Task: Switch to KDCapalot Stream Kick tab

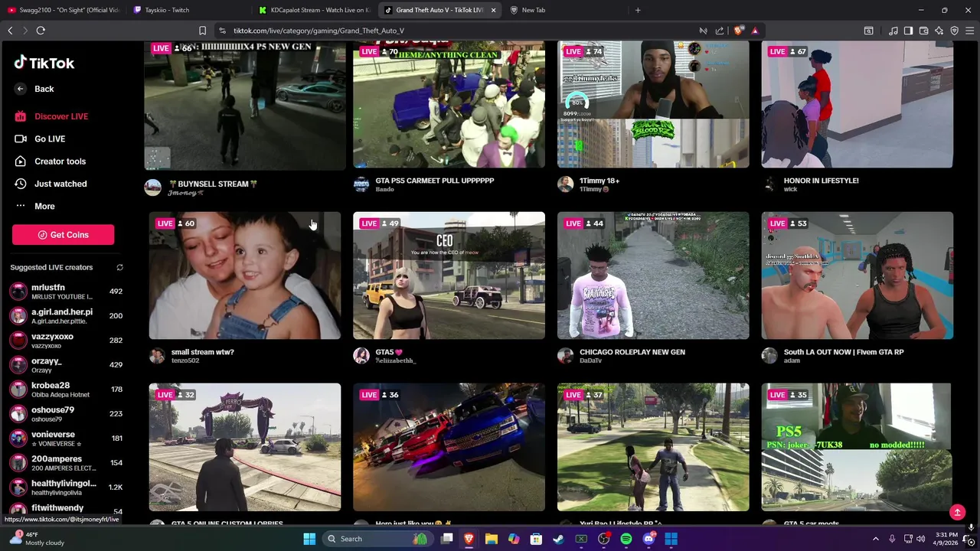Action: coord(314,10)
